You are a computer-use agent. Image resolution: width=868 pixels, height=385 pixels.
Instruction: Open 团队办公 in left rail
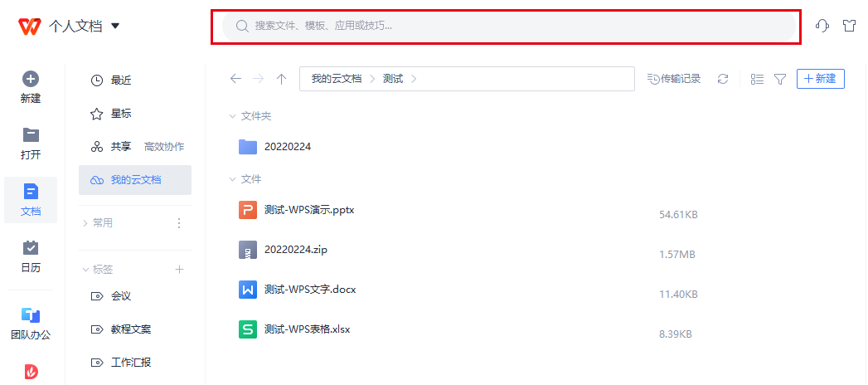(31, 324)
